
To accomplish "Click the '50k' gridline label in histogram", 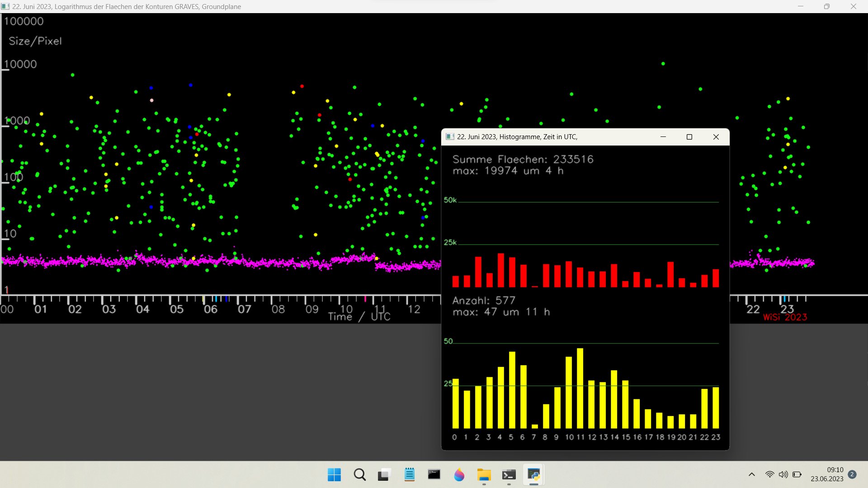I will coord(450,200).
